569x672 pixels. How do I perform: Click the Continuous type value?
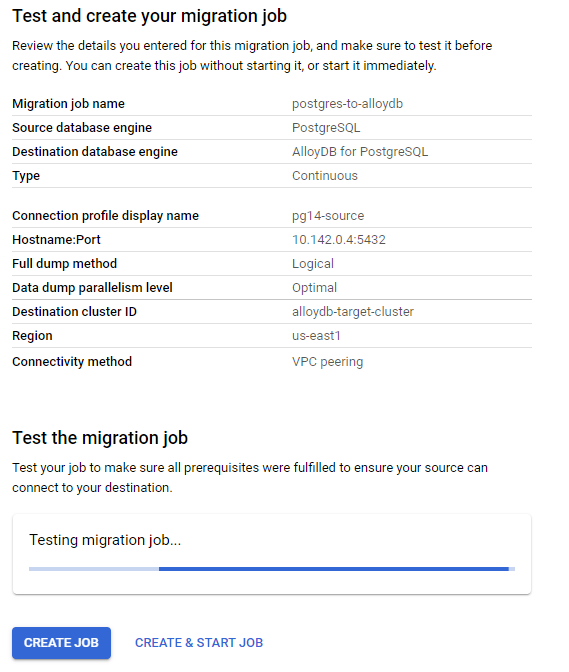pos(325,176)
